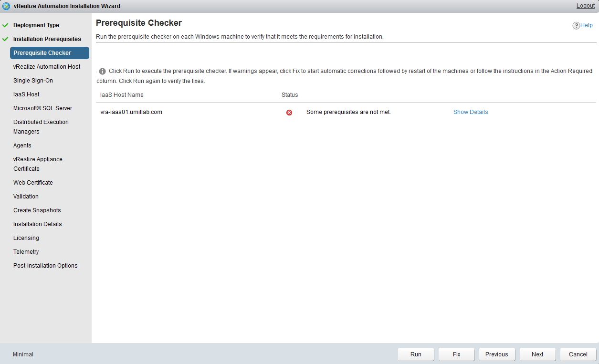
Task: Click the vRealize Automation logo icon
Action: 6,6
